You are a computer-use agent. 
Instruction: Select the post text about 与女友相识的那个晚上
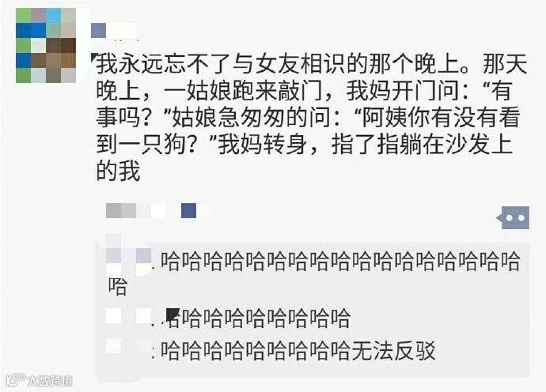(312, 117)
